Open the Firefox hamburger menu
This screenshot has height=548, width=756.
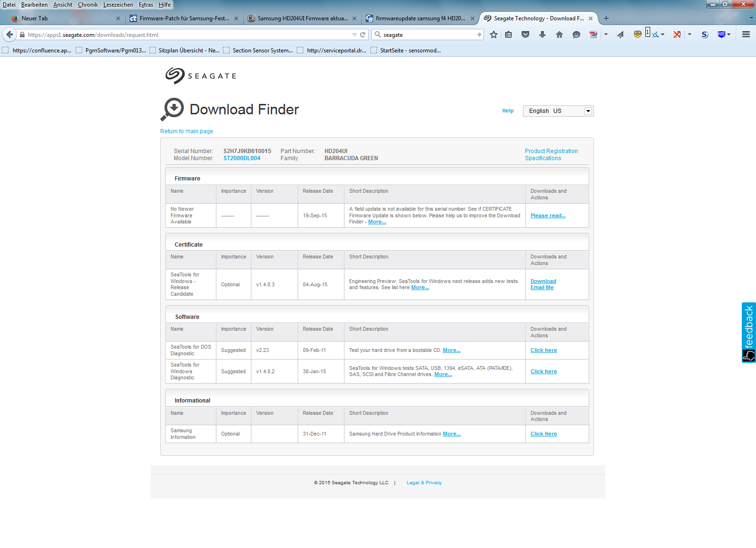coord(746,34)
